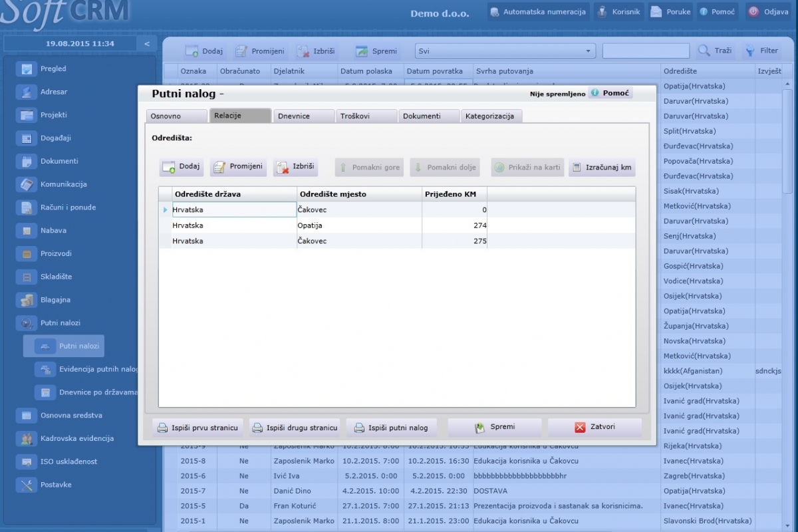Click the Prijeđeno KM column header

coord(455,194)
